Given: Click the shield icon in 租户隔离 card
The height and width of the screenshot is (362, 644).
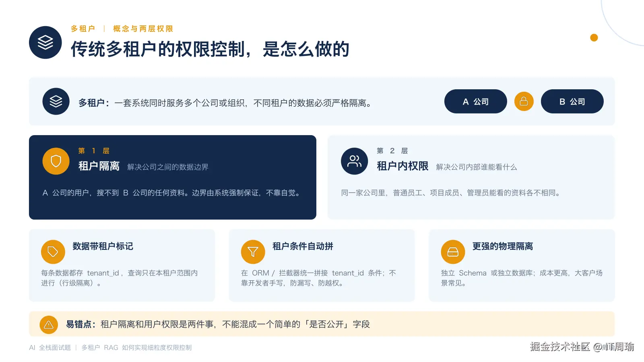Looking at the screenshot, I should point(56,161).
